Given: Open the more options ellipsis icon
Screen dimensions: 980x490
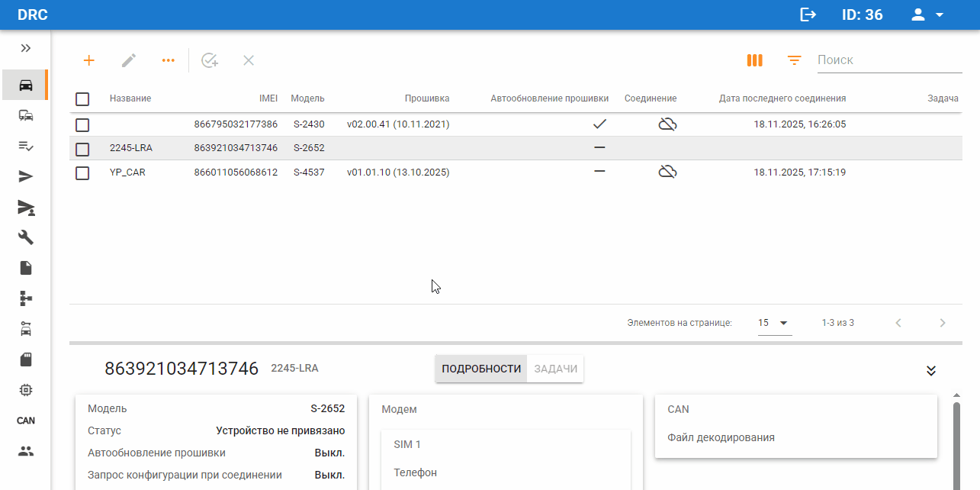Looking at the screenshot, I should 169,60.
